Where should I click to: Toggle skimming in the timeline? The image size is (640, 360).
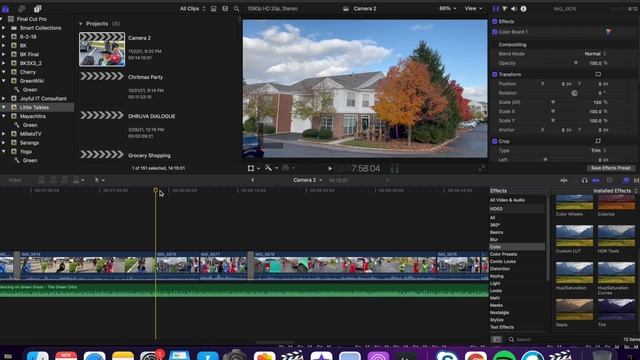pos(564,180)
